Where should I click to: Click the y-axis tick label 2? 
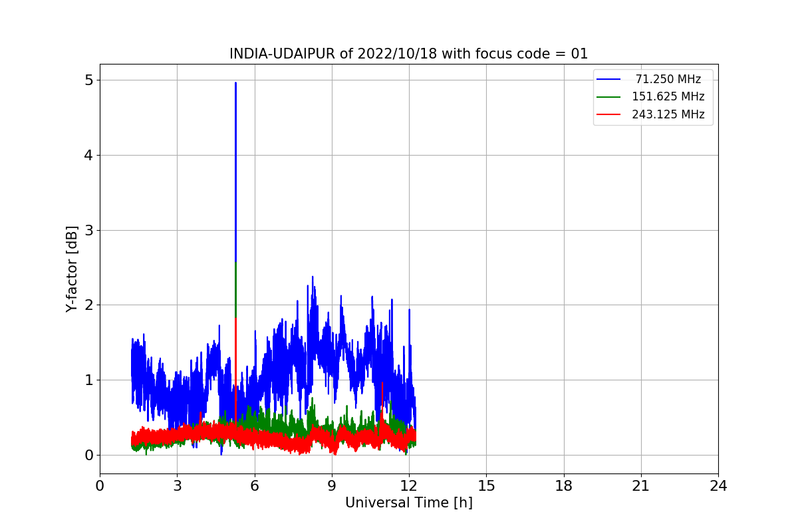coord(88,305)
